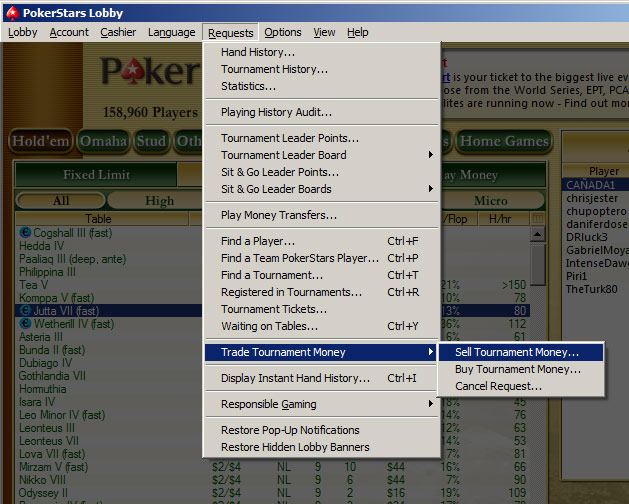Sort by the H/hr column header
The height and width of the screenshot is (504, 629).
click(504, 219)
